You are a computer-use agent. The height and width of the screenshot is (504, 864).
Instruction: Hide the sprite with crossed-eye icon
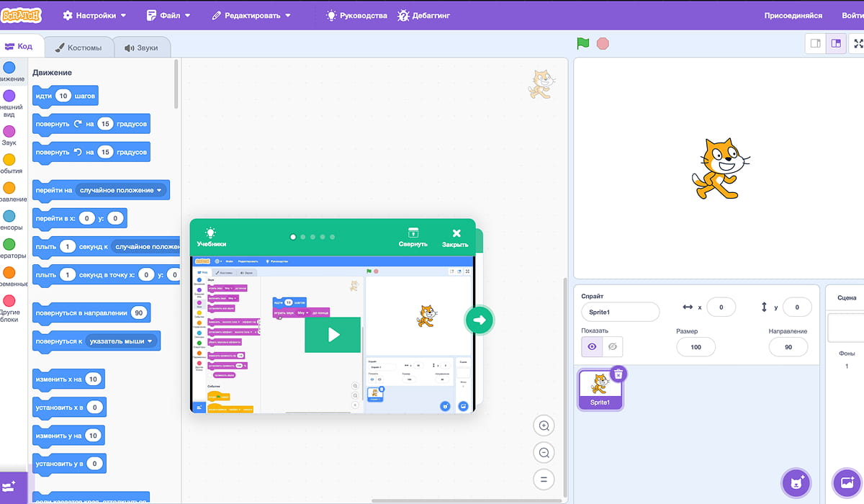(613, 347)
